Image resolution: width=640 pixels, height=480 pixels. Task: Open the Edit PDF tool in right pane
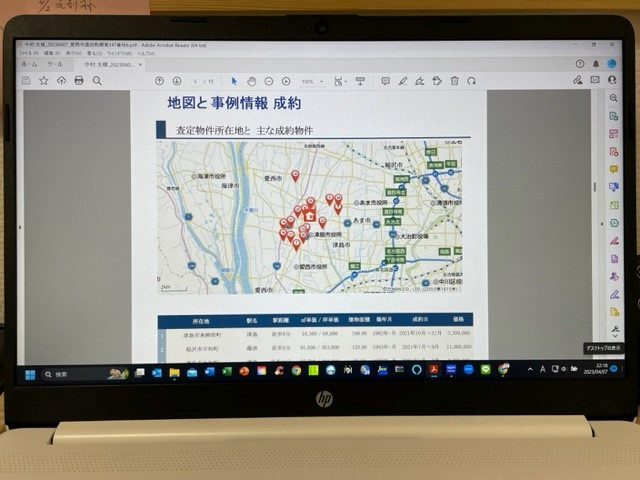613,134
